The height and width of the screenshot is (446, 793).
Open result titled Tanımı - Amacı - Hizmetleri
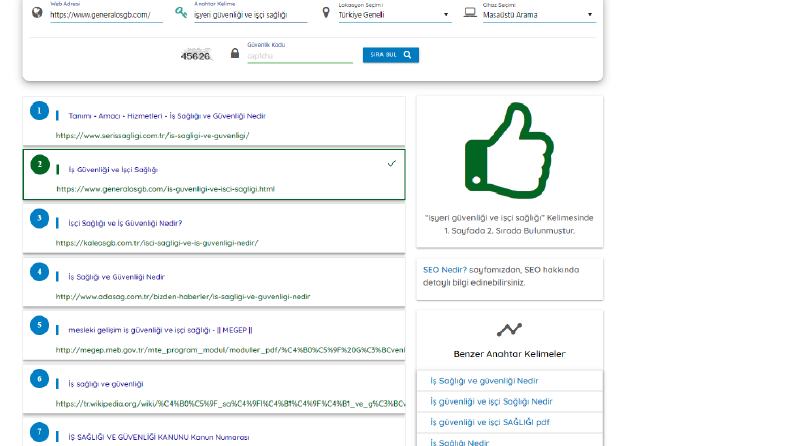(167, 116)
